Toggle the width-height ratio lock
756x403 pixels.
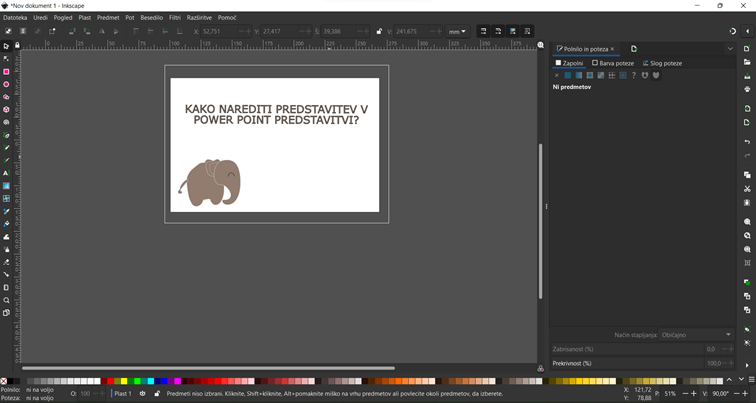click(379, 31)
